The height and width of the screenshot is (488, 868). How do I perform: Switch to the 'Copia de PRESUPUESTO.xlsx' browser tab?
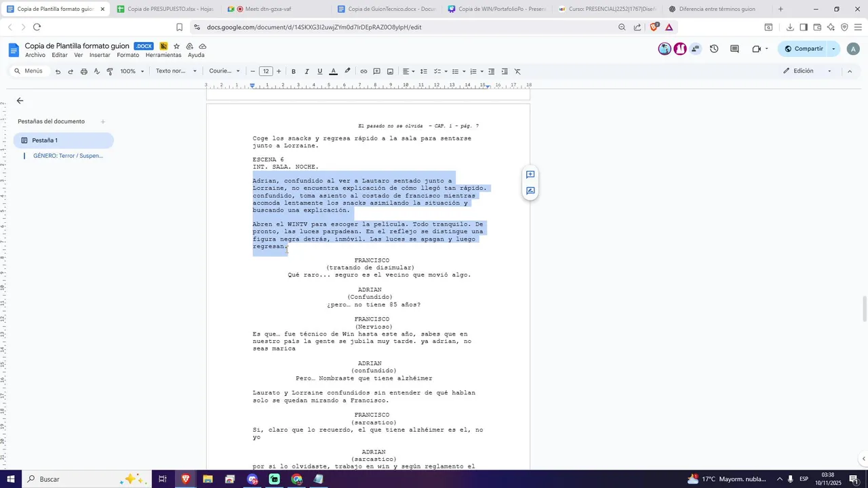164,9
